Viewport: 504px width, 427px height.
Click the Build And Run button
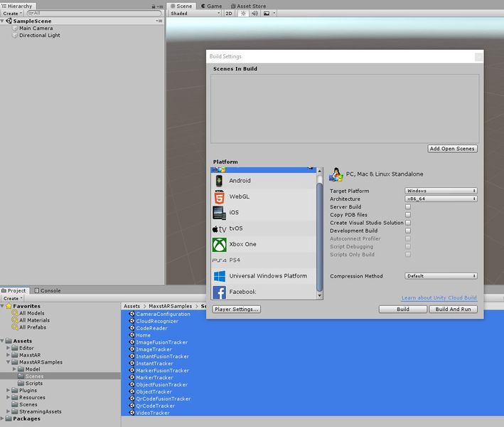[454, 310]
